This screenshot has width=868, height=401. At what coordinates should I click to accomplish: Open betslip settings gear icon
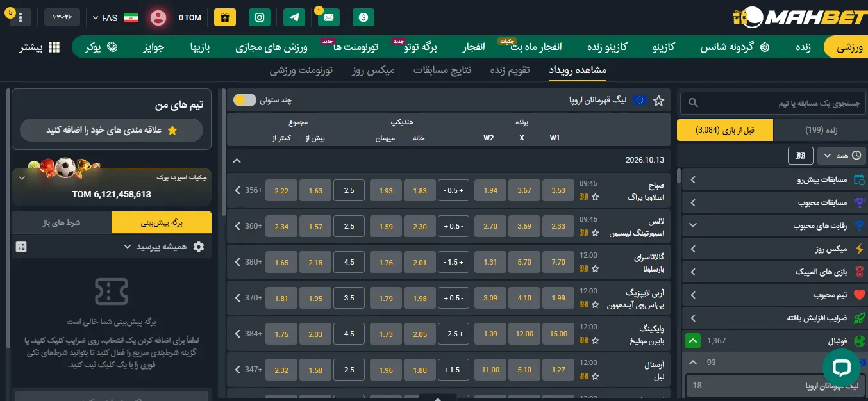coord(199,247)
